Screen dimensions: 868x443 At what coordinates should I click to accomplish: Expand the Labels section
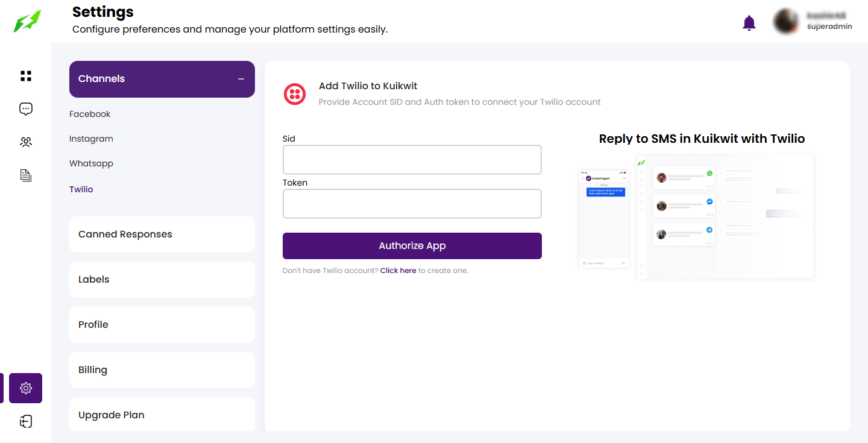(x=162, y=280)
